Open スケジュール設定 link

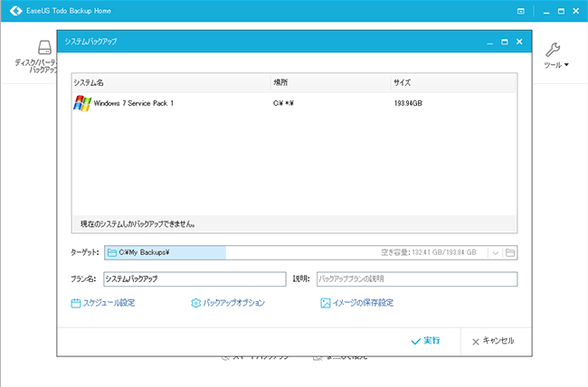[x=109, y=303]
